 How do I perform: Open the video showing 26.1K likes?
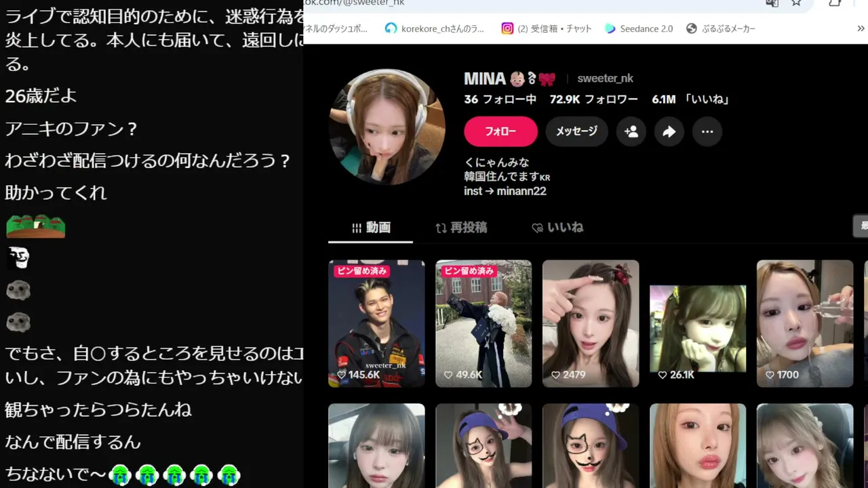pyautogui.click(x=698, y=328)
